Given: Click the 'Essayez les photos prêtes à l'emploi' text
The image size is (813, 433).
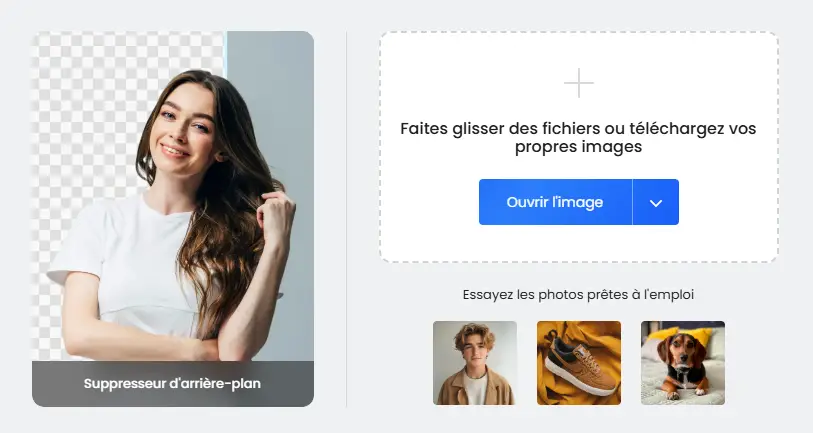Looking at the screenshot, I should pyautogui.click(x=579, y=295).
